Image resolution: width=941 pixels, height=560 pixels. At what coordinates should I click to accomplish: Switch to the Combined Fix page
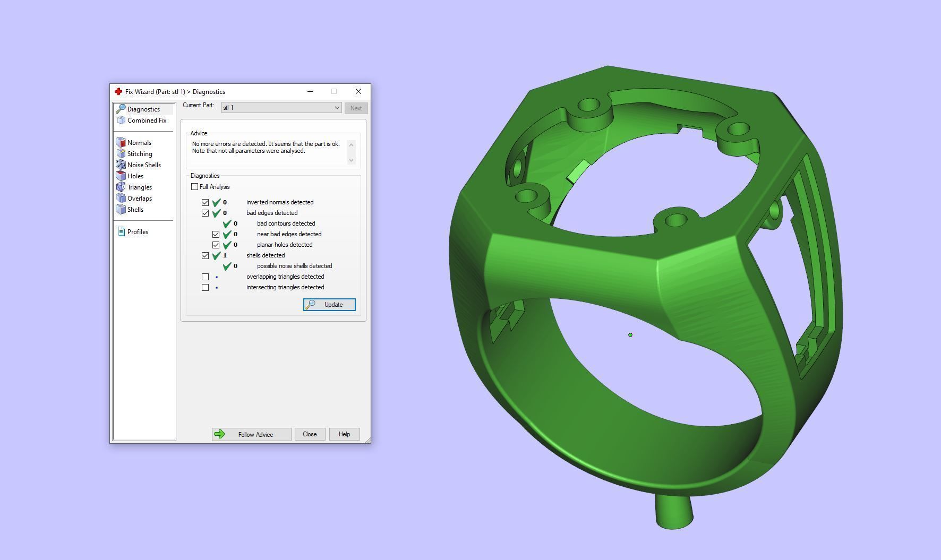coord(144,120)
